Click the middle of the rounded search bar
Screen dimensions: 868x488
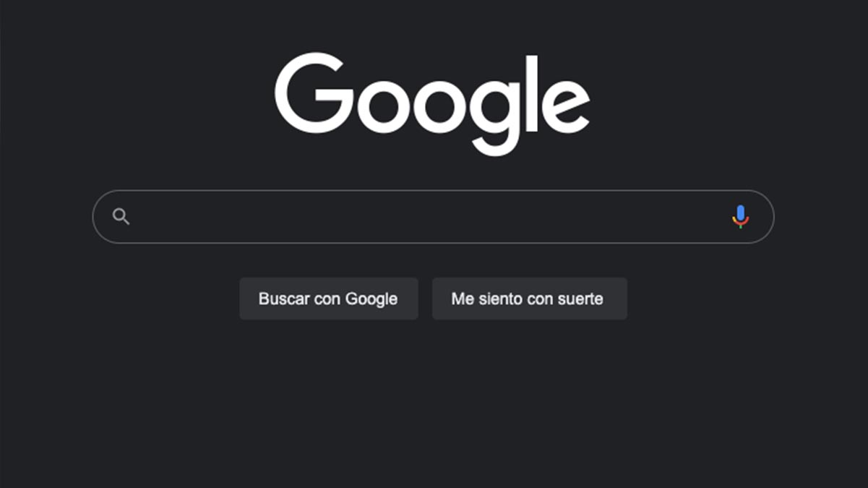pyautogui.click(x=434, y=217)
